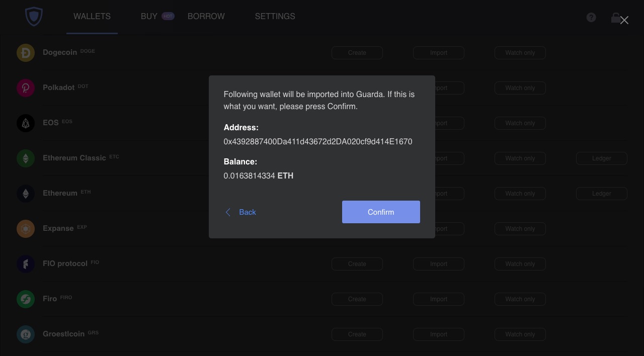The height and width of the screenshot is (356, 644).
Task: Go back using the Back link
Action: click(240, 212)
